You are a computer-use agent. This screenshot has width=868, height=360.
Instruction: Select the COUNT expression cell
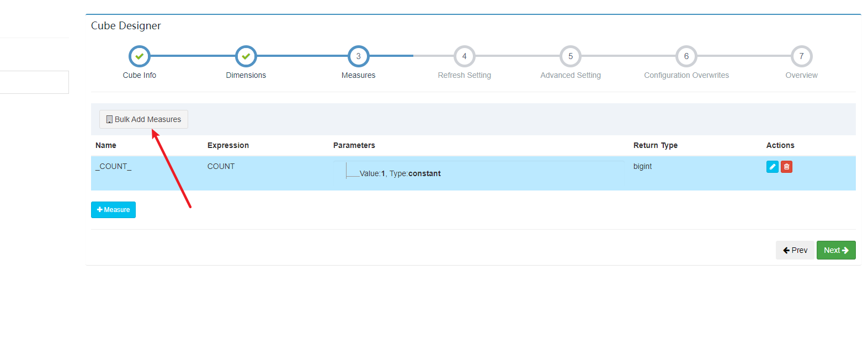click(x=221, y=166)
